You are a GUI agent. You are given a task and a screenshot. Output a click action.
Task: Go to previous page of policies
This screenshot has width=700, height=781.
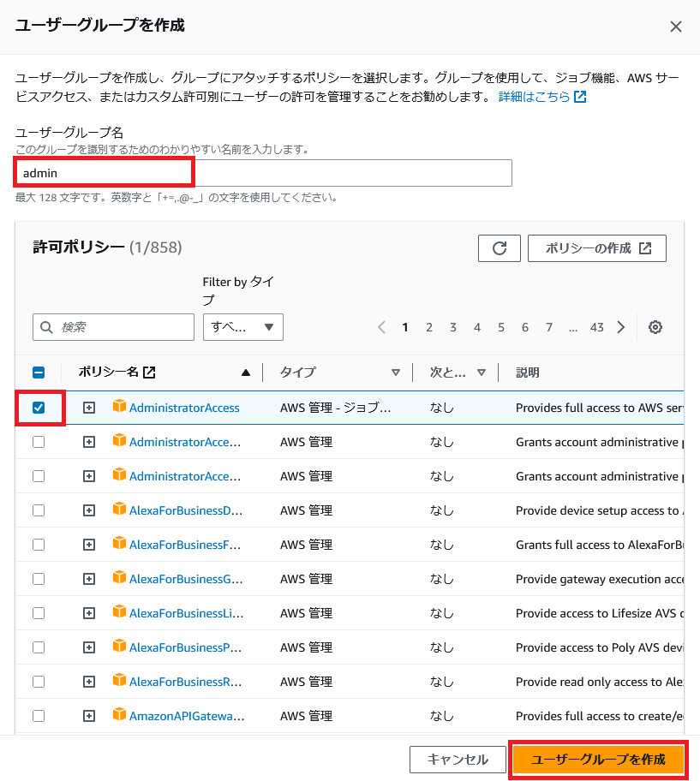tap(381, 327)
